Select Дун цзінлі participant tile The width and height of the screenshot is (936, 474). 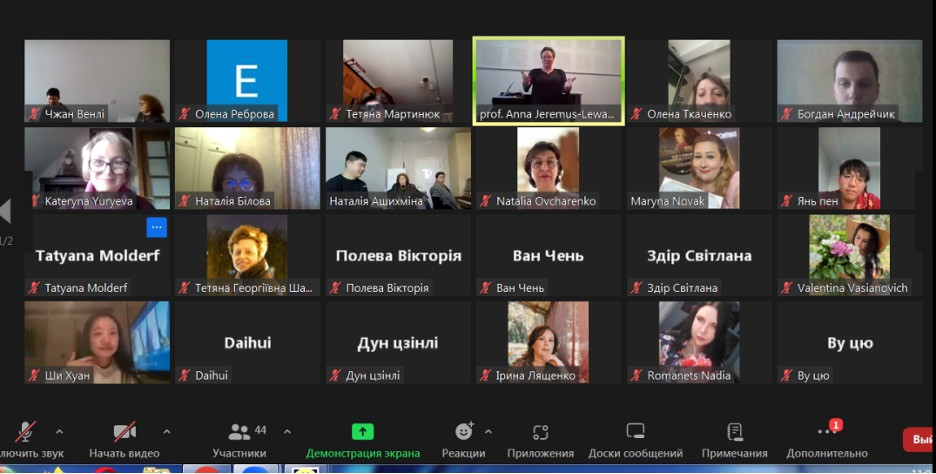pyautogui.click(x=398, y=343)
